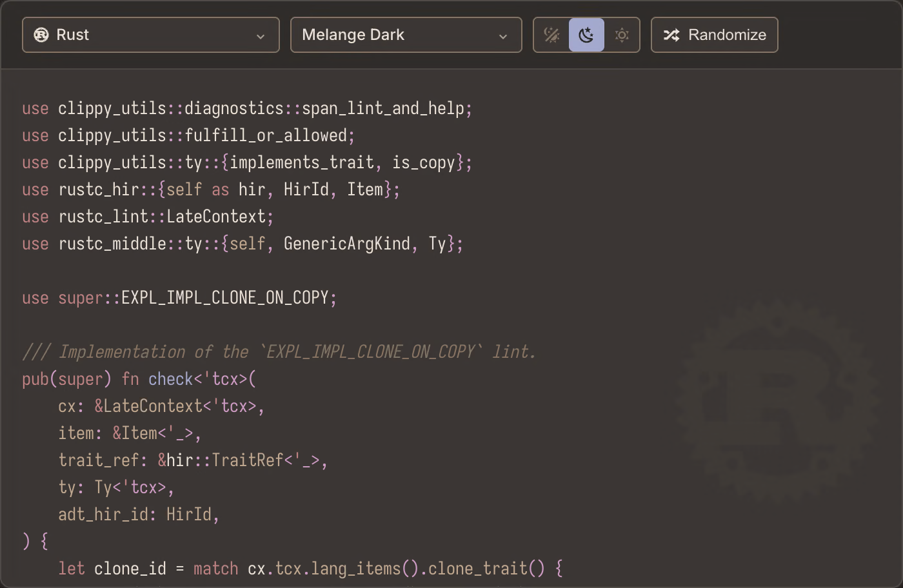This screenshot has width=903, height=588.
Task: Click the span_lint_and_help import in the first line
Action: coord(383,108)
